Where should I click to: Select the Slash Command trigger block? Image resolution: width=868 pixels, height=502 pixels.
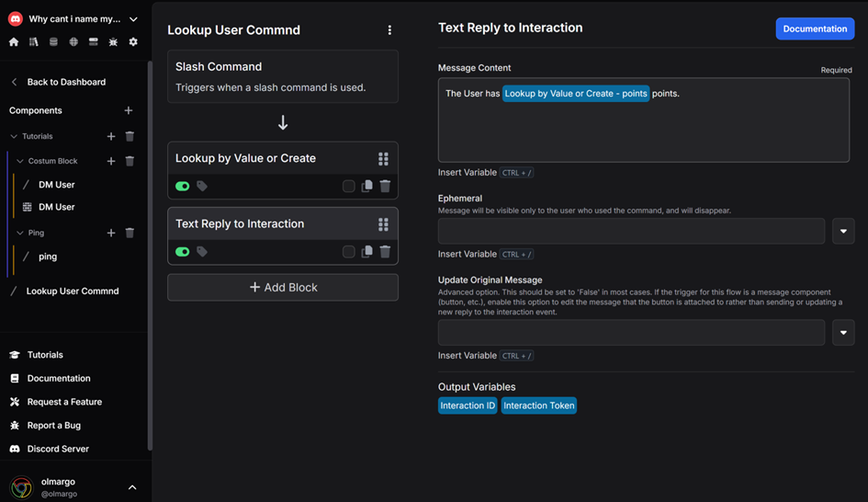pos(283,76)
